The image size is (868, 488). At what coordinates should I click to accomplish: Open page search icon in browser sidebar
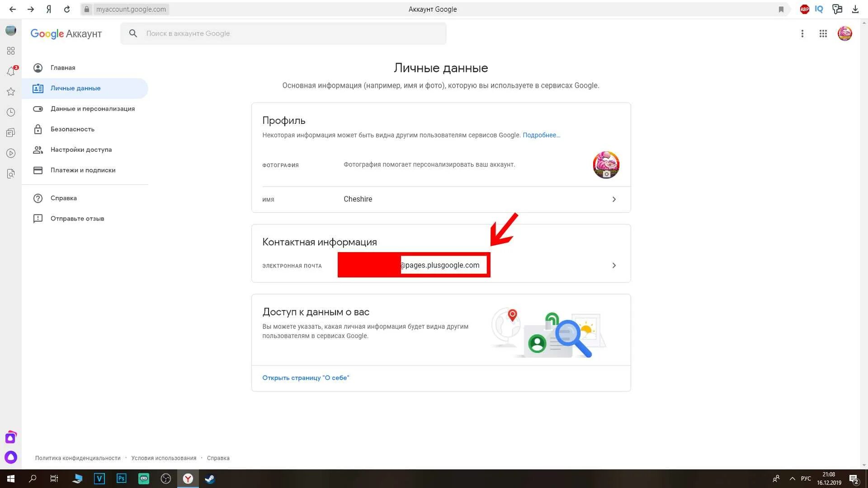point(11,174)
